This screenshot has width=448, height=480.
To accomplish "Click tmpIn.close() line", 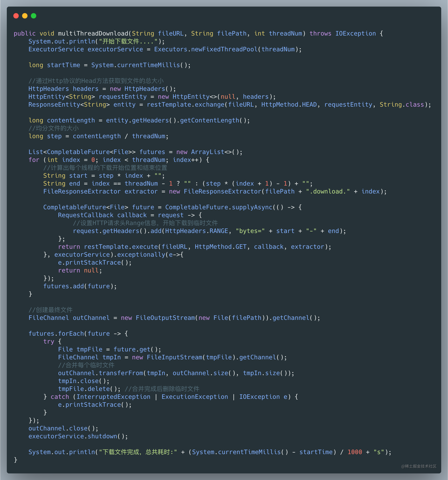I will tap(84, 381).
